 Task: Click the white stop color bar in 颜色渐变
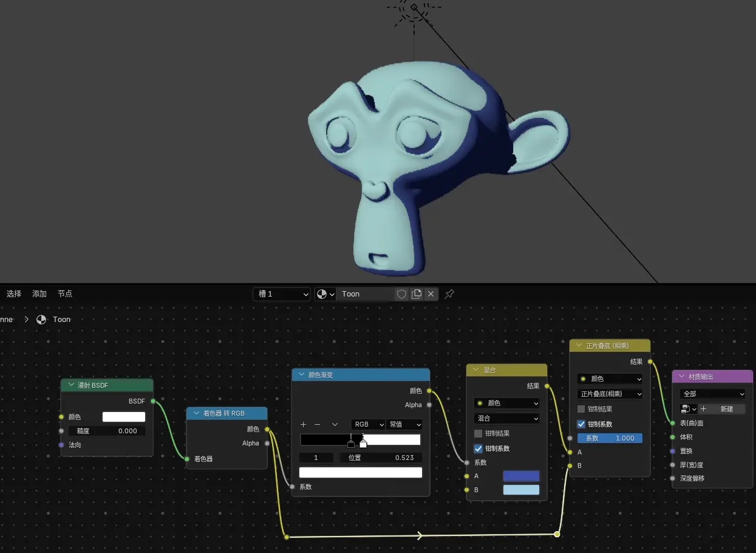coord(361,472)
